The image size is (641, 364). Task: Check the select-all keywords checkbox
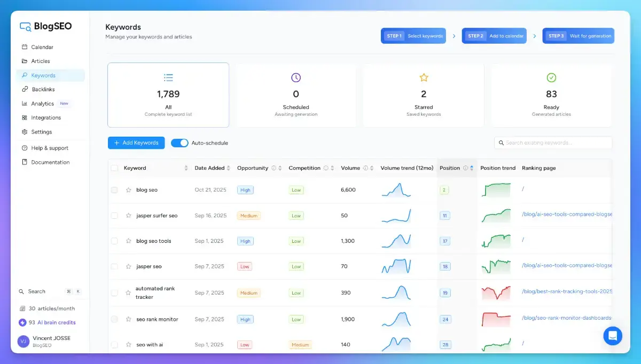[114, 168]
